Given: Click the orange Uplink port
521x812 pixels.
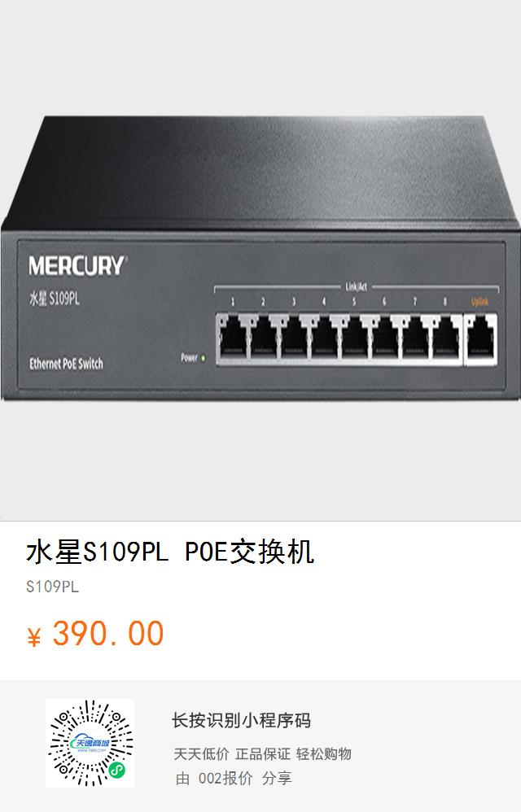Looking at the screenshot, I should click(x=481, y=338).
